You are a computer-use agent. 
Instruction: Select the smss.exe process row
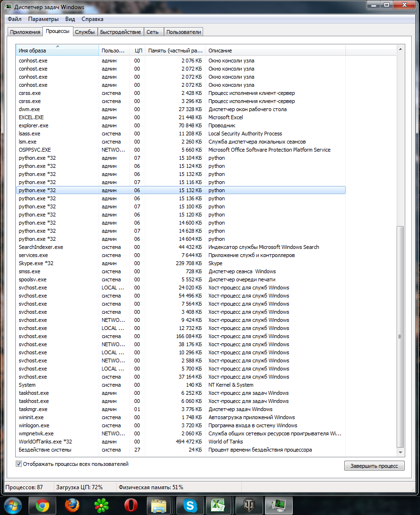[181, 271]
